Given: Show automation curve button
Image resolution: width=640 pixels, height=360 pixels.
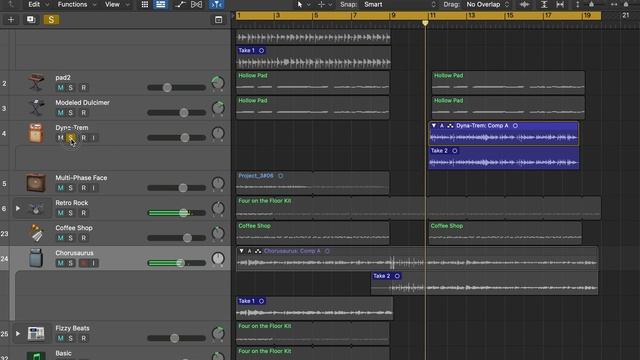Looking at the screenshot, I should [x=180, y=4].
